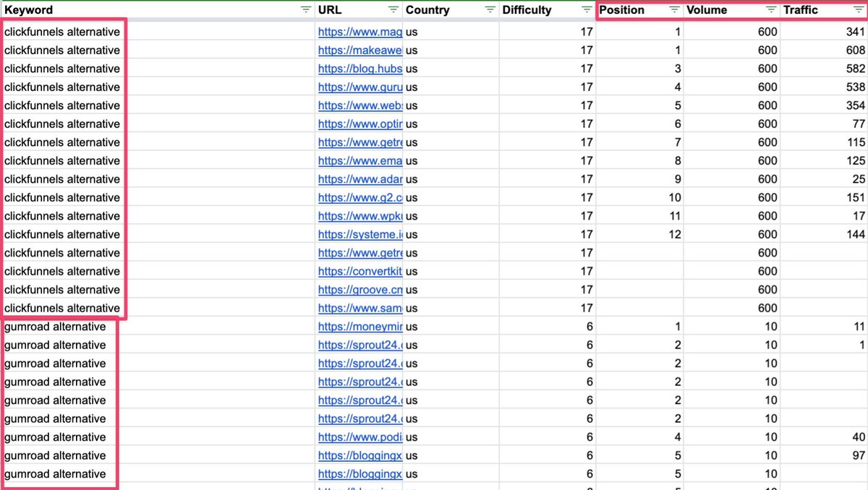Select traffic value 144
Screen dimensions: 868x490
pos(856,234)
